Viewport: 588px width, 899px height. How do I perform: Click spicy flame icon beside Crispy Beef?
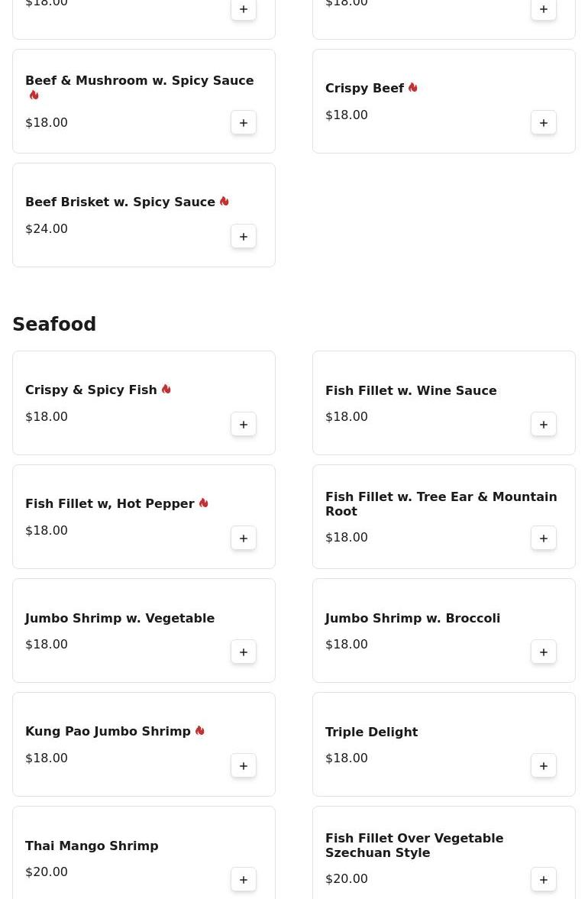coord(413,88)
